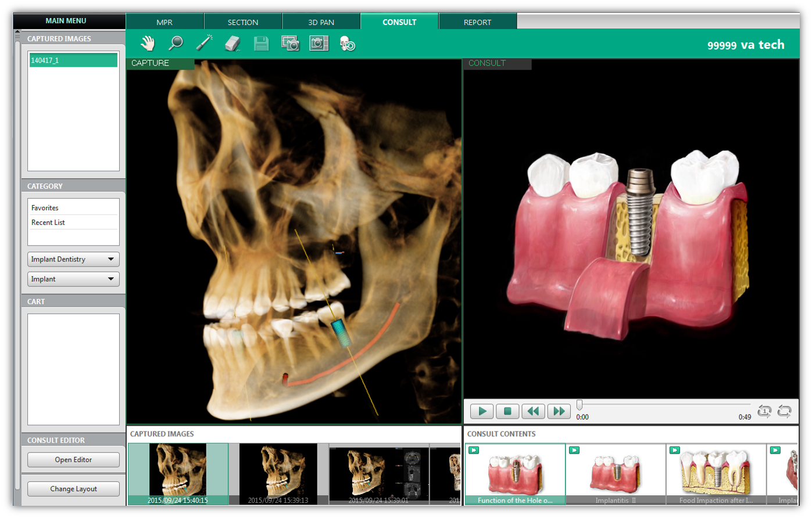Click the multi-window camera capture icon
The image size is (812, 518).
[290, 44]
